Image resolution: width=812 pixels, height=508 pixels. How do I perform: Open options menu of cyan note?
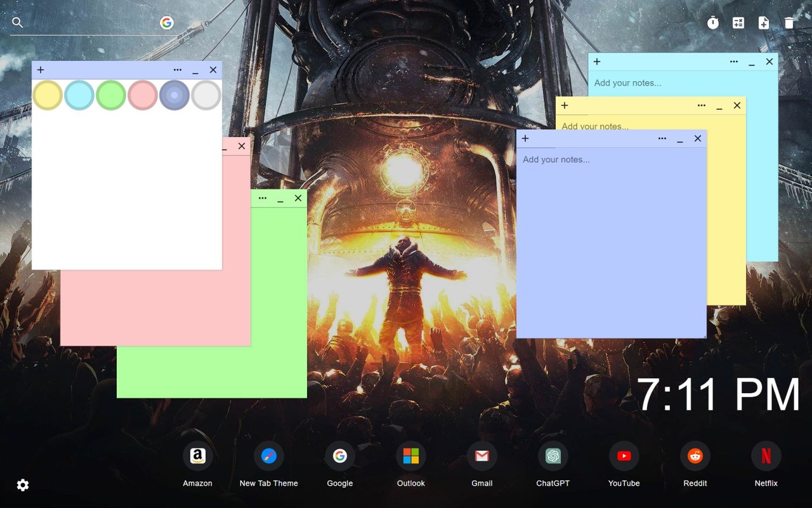[x=734, y=62]
